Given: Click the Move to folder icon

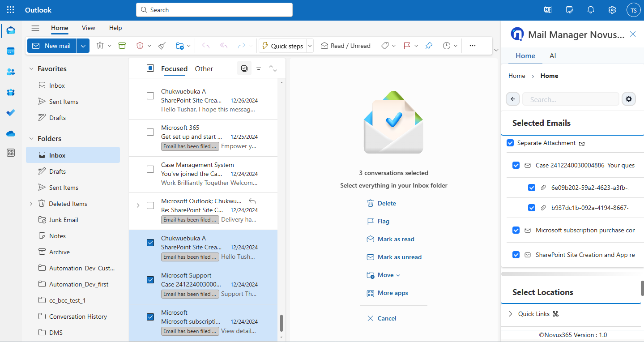Looking at the screenshot, I should (180, 46).
